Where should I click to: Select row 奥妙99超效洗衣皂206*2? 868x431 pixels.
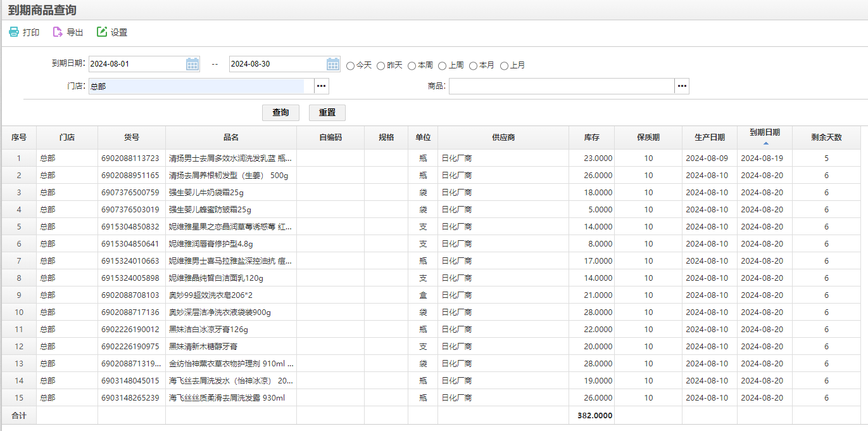pos(431,295)
